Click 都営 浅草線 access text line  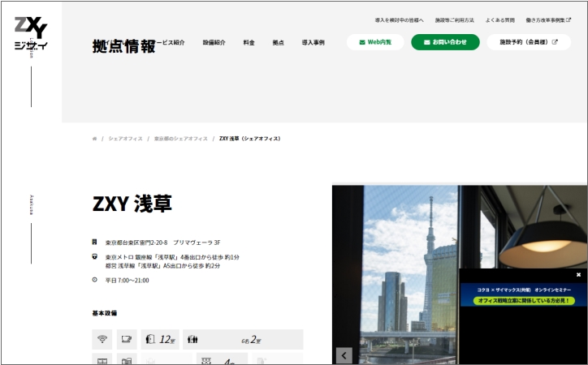(162, 266)
